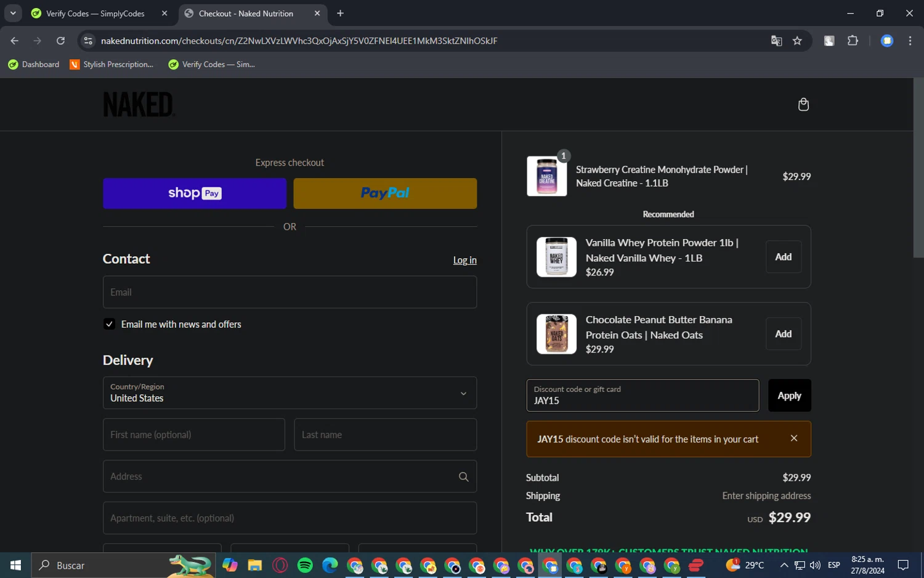924x578 pixels.
Task: Dismiss the JAY15 invalid code message
Action: (794, 438)
